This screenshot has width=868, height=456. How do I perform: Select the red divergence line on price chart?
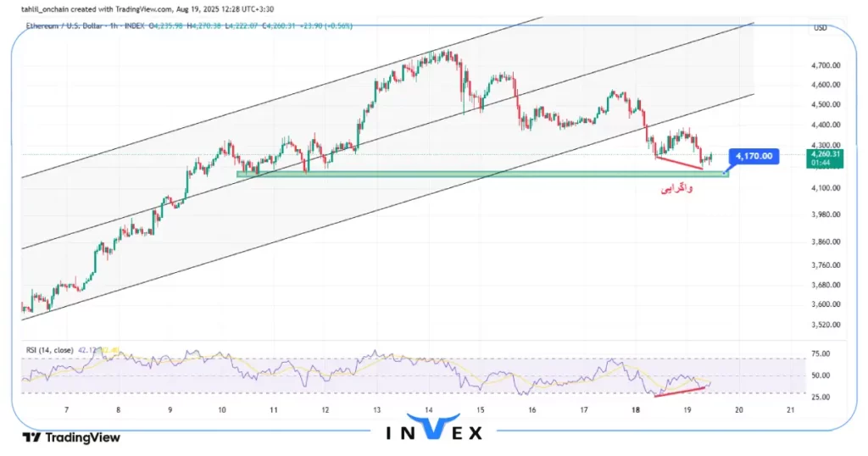pyautogui.click(x=678, y=163)
